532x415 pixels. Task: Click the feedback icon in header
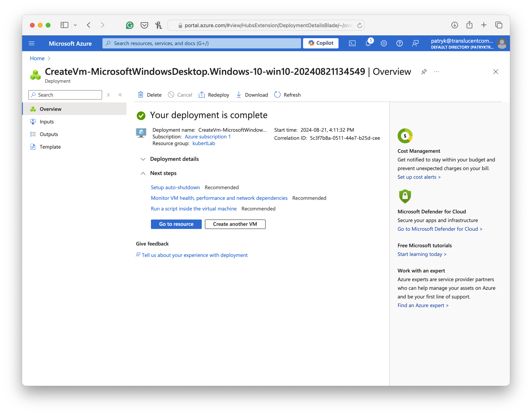tap(415, 43)
